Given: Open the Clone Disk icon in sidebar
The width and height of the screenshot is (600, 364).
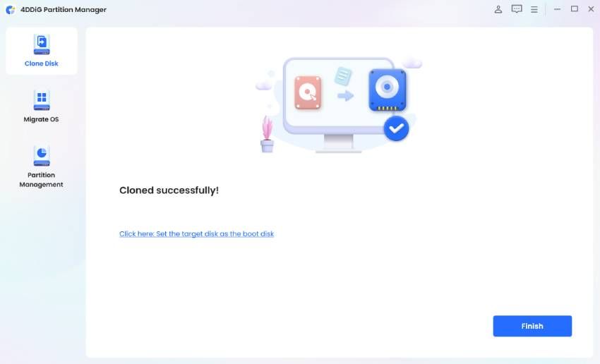Looking at the screenshot, I should coord(42,44).
